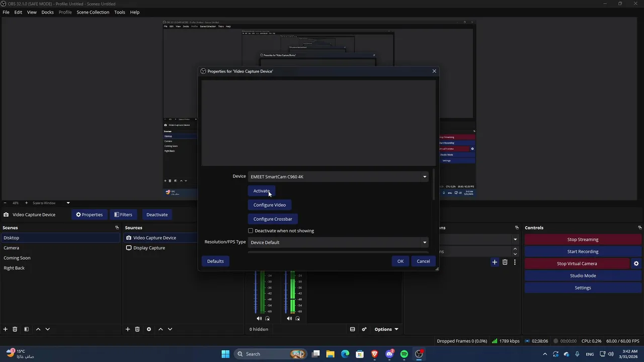
Task: Click Start Recording in Controls
Action: (x=583, y=251)
